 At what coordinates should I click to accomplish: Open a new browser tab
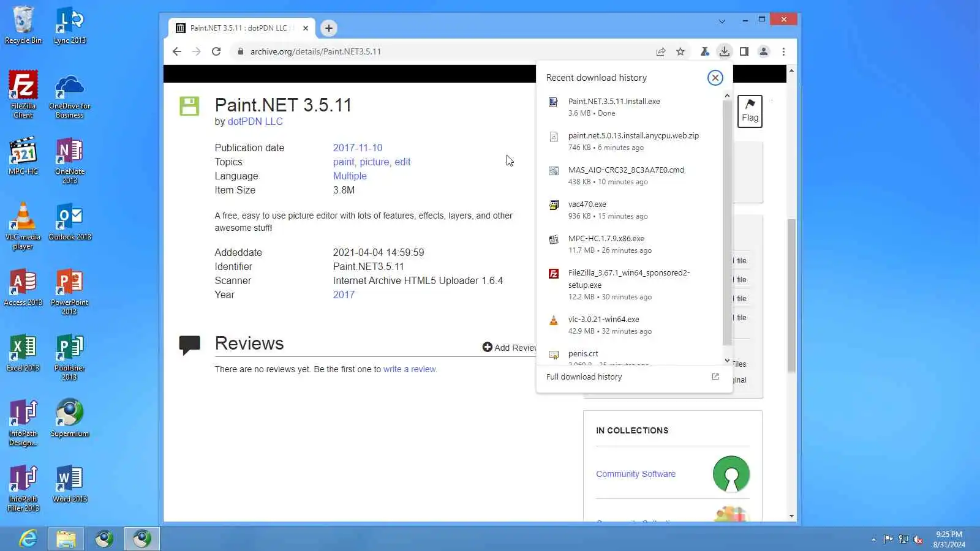(x=329, y=28)
